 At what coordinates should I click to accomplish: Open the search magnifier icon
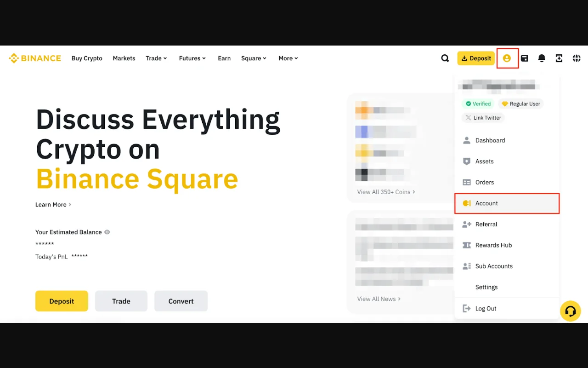pos(445,58)
